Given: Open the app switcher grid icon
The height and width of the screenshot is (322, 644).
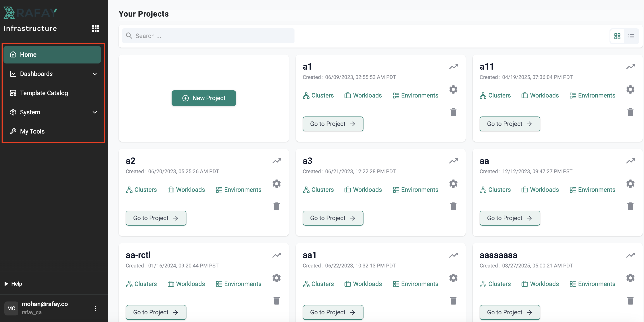Looking at the screenshot, I should click(95, 28).
